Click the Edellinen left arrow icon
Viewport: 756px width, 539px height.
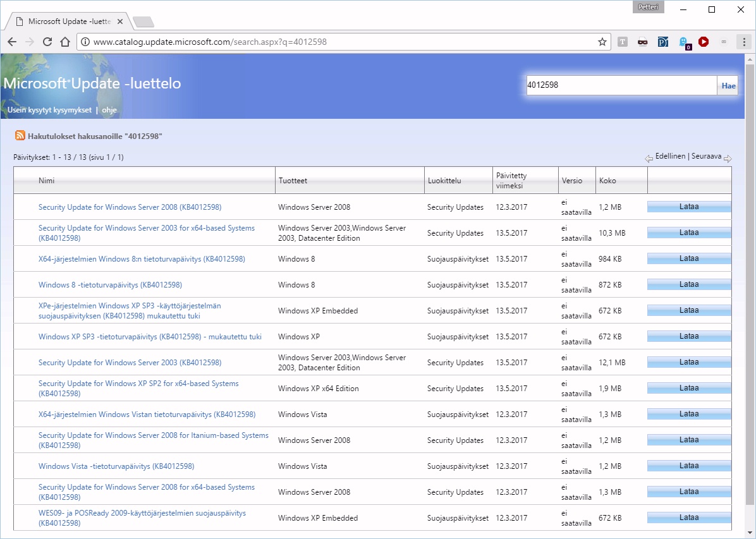pos(649,159)
